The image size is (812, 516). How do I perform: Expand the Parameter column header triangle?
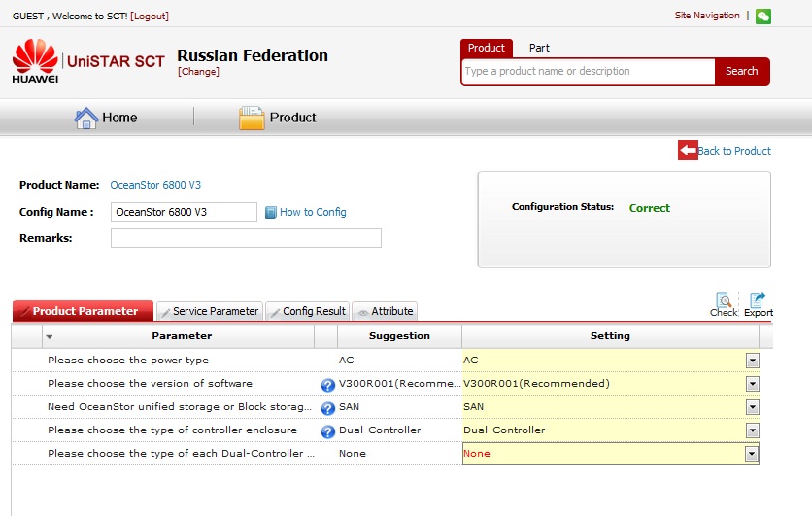pyautogui.click(x=50, y=337)
